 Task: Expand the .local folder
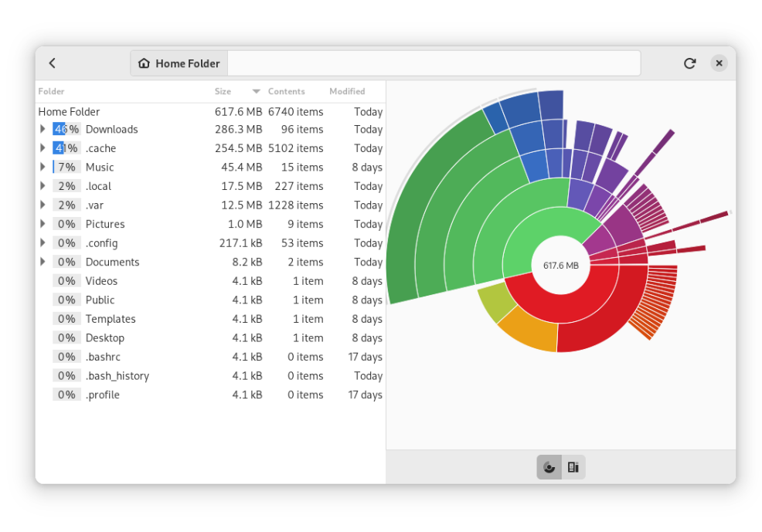[43, 186]
